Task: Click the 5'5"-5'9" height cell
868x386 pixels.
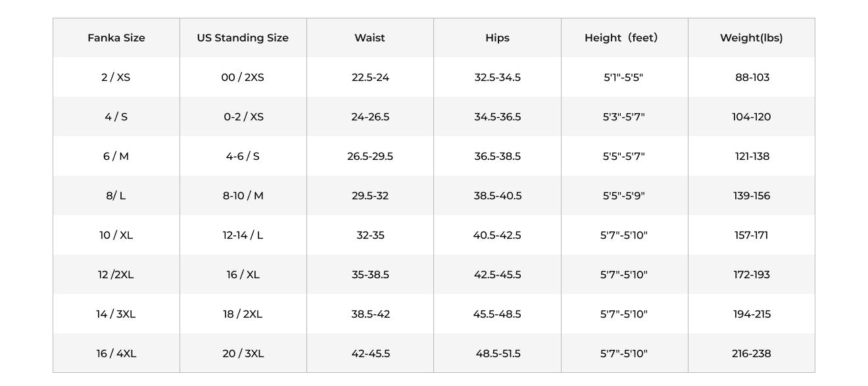Action: click(623, 196)
